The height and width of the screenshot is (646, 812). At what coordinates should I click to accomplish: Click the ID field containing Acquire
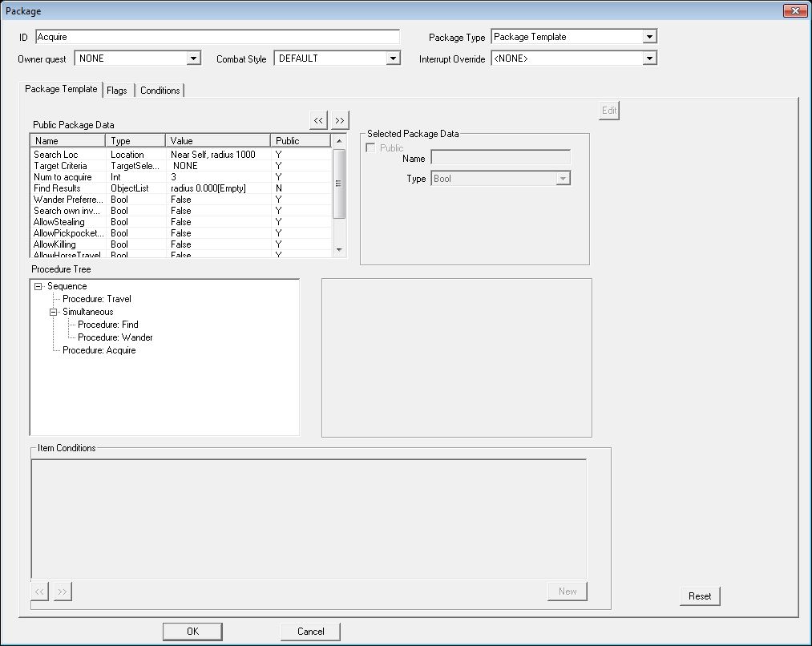(217, 37)
